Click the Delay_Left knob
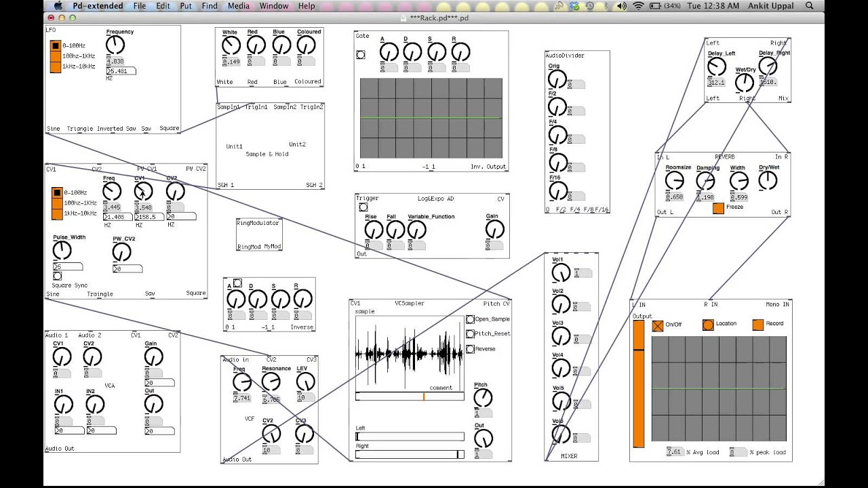868x488 pixels. [717, 66]
